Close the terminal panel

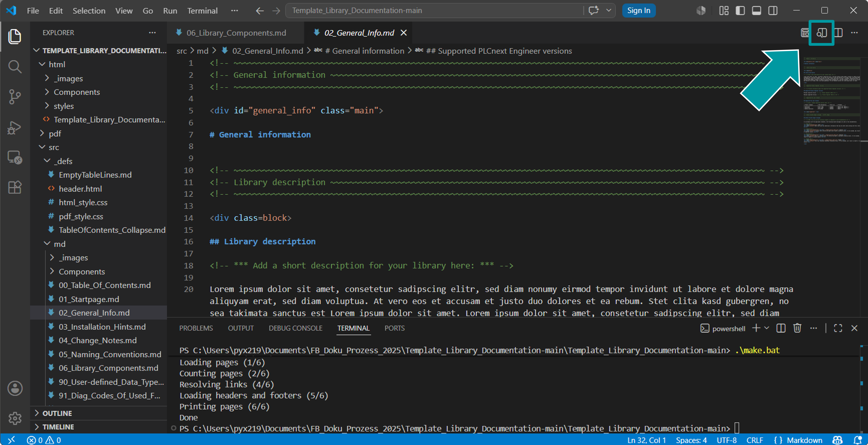[854, 328]
